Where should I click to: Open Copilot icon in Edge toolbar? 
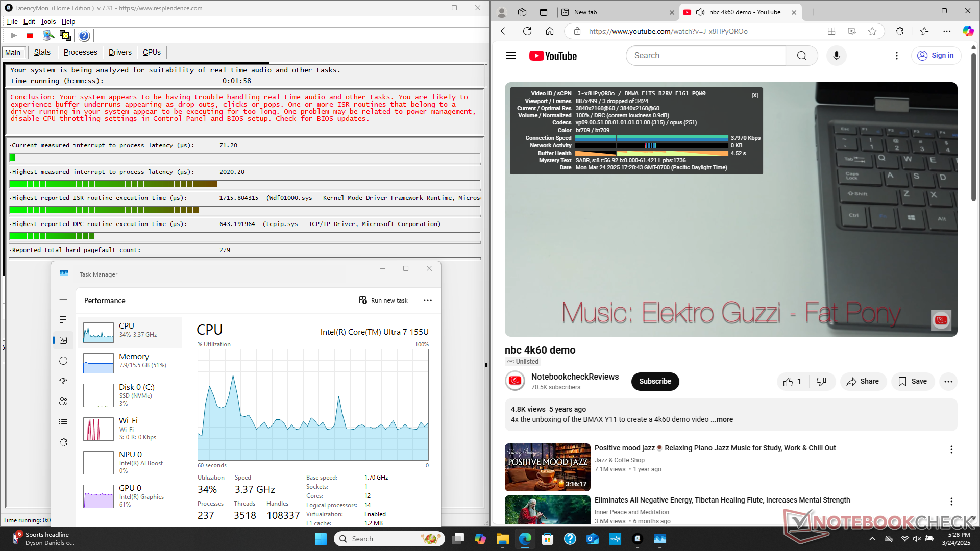pos(968,31)
